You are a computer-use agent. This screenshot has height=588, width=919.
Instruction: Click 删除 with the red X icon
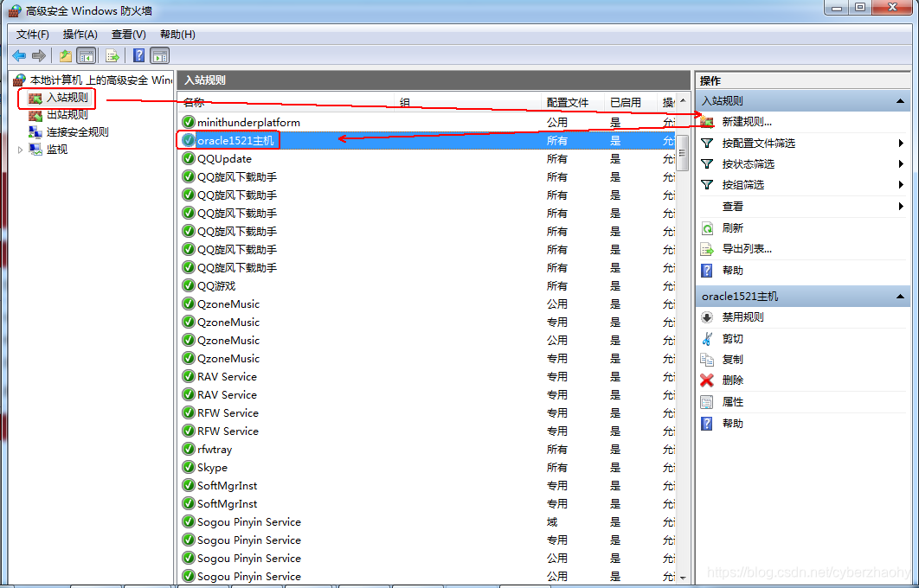click(733, 380)
